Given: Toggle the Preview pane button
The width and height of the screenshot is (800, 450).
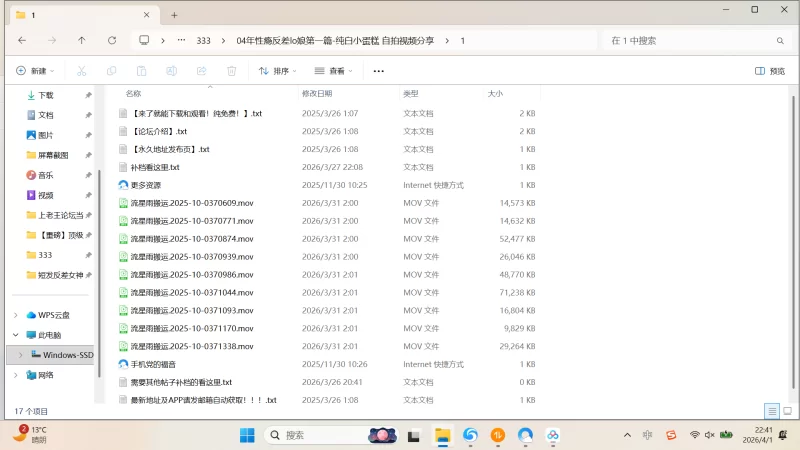Looking at the screenshot, I should tap(769, 71).
